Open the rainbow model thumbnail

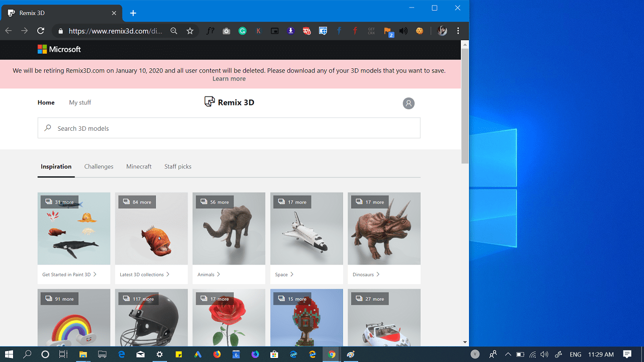pos(74,318)
